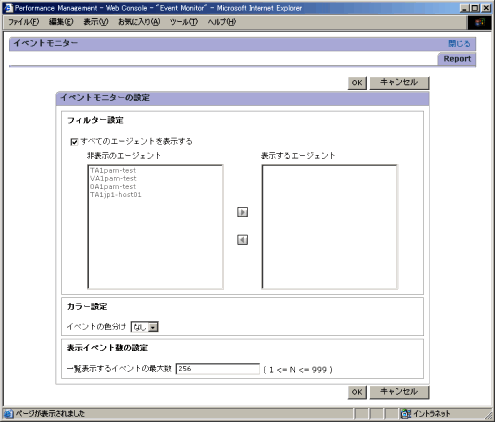Click the ページが表示されました status text
This screenshot has height=422, width=495.
[x=50, y=414]
